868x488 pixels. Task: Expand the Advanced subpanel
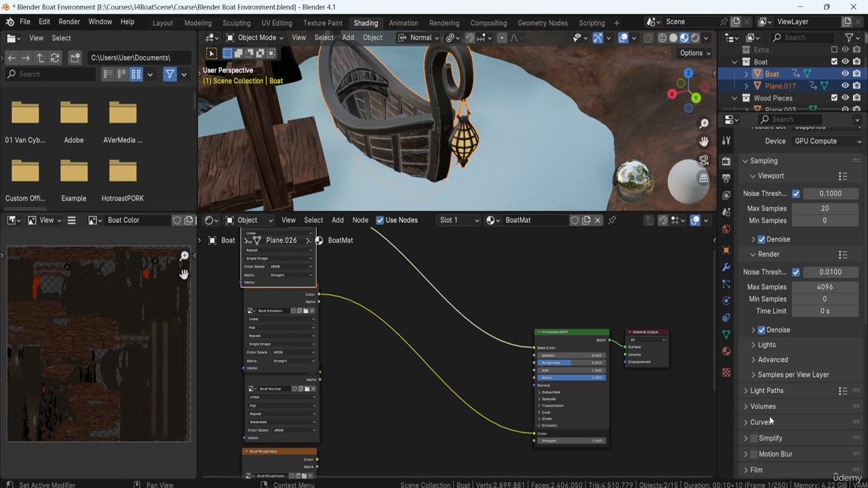[x=772, y=360]
